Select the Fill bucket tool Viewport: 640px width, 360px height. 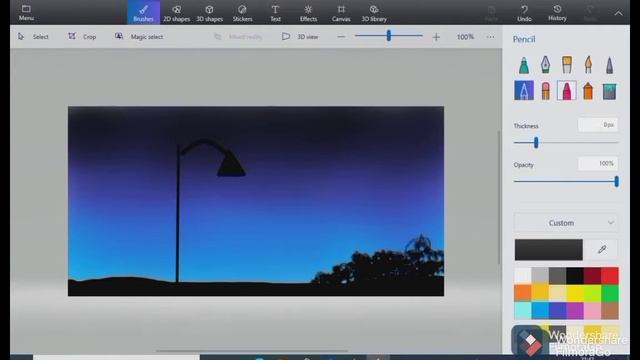point(609,91)
